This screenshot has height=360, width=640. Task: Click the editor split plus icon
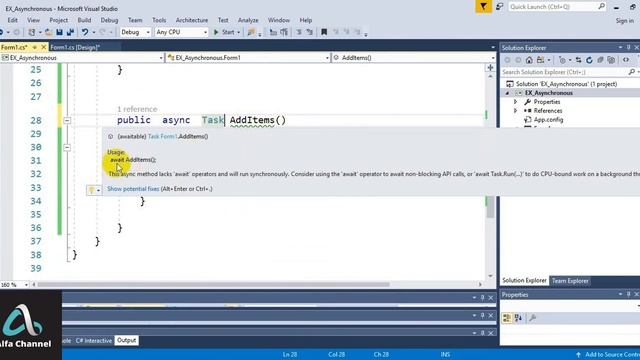pyautogui.click(x=490, y=67)
